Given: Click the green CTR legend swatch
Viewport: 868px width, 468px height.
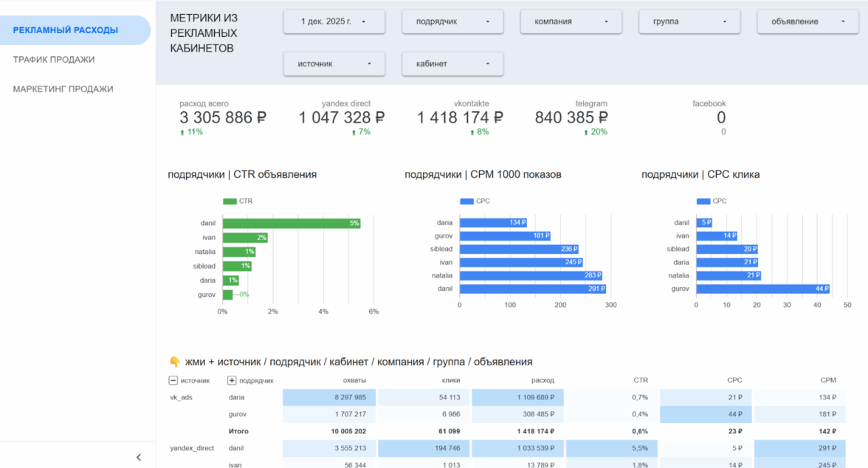Looking at the screenshot, I should 230,201.
